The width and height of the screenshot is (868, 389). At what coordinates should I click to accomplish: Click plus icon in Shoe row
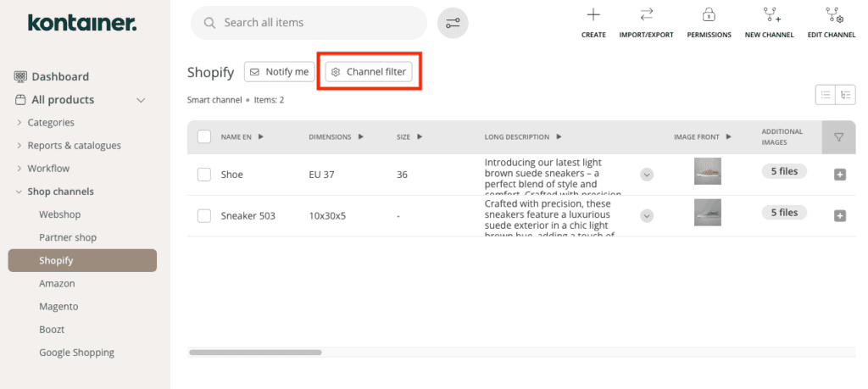pos(840,175)
